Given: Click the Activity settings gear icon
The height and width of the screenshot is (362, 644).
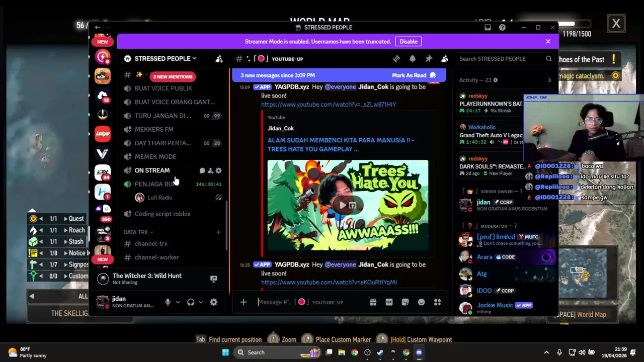Looking at the screenshot, I should point(495,80).
